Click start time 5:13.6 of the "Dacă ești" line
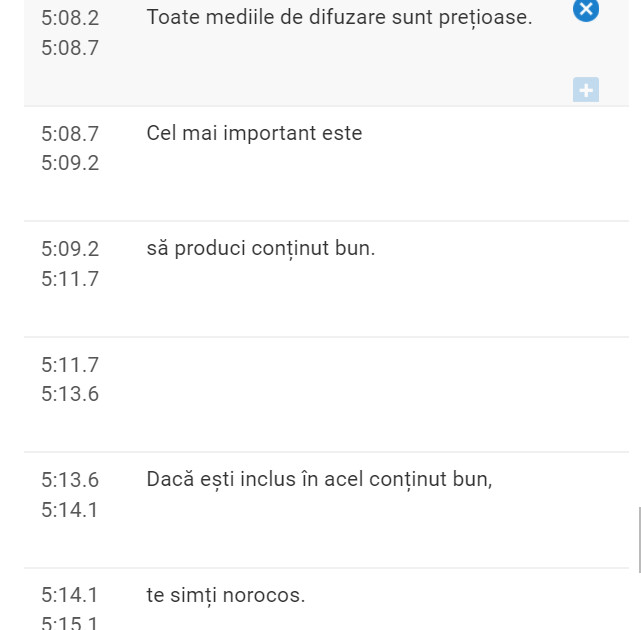The height and width of the screenshot is (630, 641). (x=70, y=480)
